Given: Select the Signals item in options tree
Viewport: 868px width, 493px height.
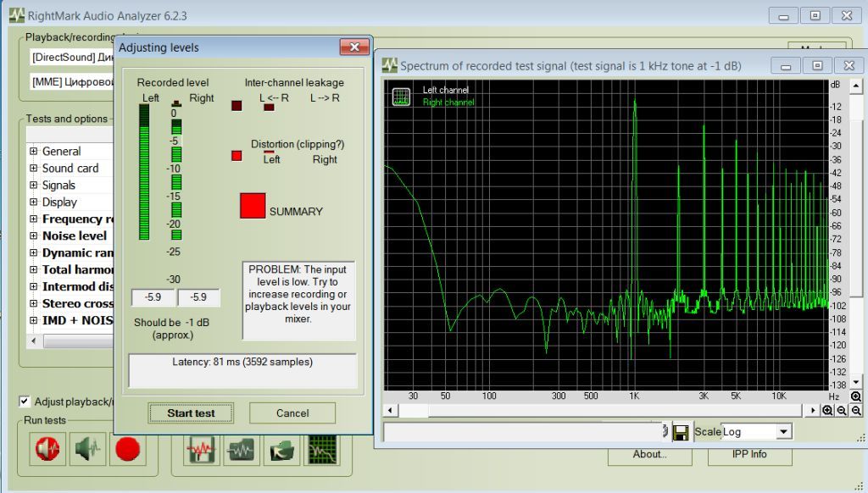Looking at the screenshot, I should (x=58, y=186).
